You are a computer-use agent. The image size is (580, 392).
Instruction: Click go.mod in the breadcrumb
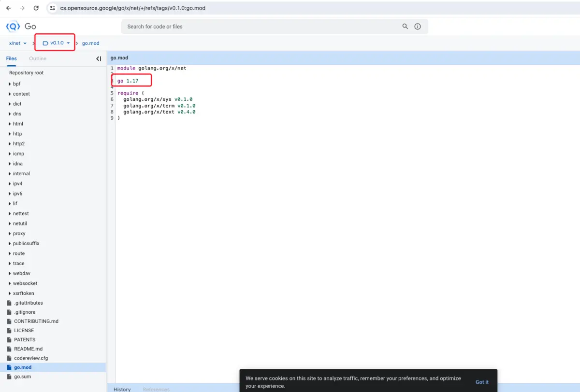[x=90, y=43]
